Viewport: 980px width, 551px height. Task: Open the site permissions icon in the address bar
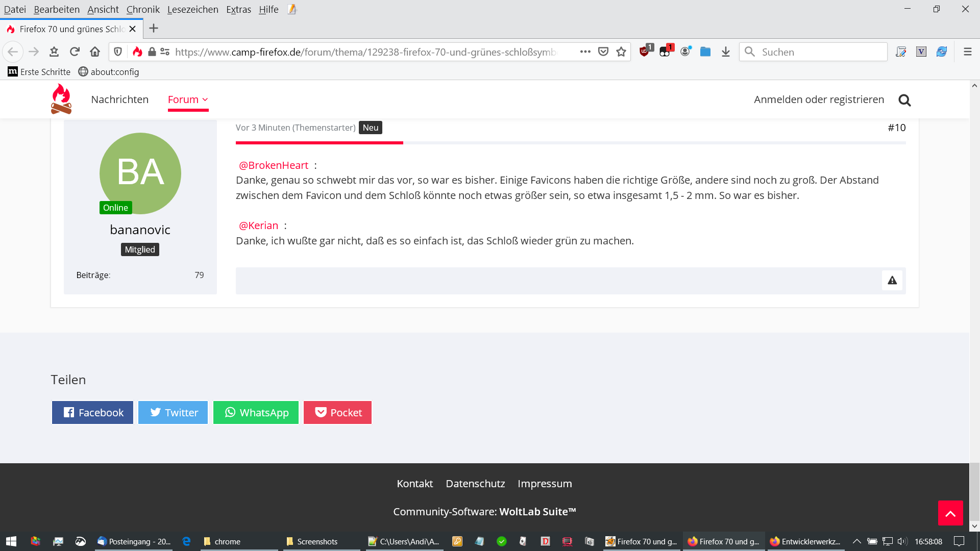(x=165, y=52)
